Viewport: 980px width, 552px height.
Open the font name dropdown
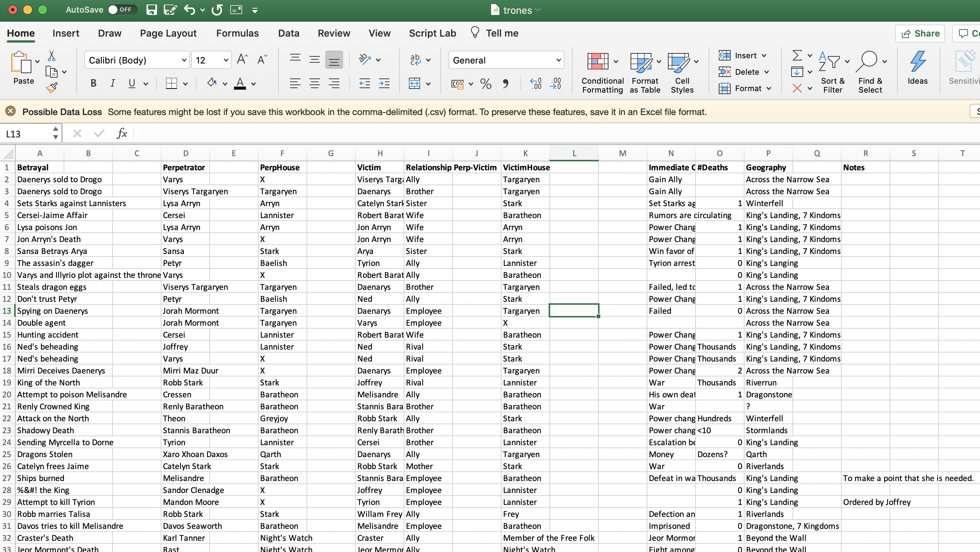pos(184,60)
